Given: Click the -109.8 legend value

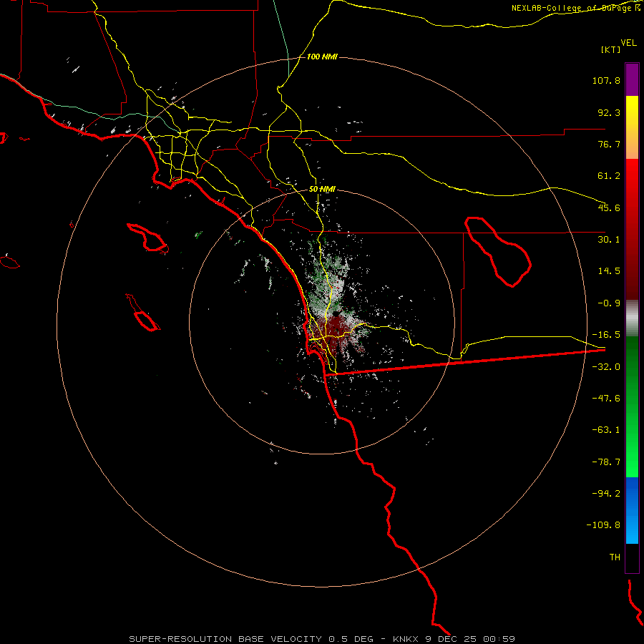Looking at the screenshot, I should 603,525.
